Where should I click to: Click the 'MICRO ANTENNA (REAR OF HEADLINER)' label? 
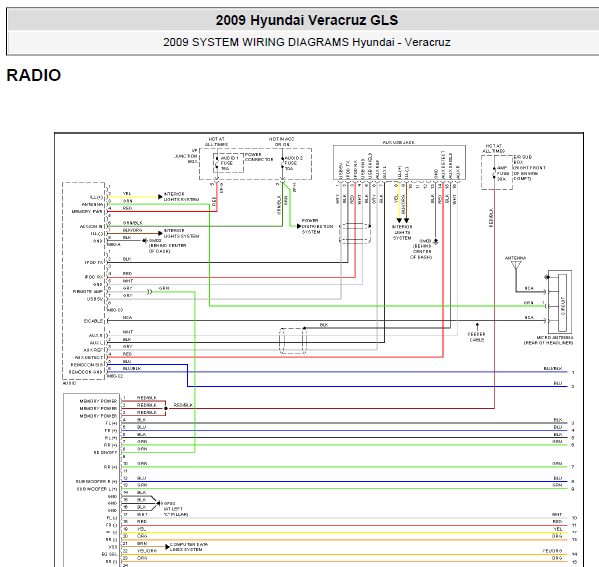pos(548,340)
